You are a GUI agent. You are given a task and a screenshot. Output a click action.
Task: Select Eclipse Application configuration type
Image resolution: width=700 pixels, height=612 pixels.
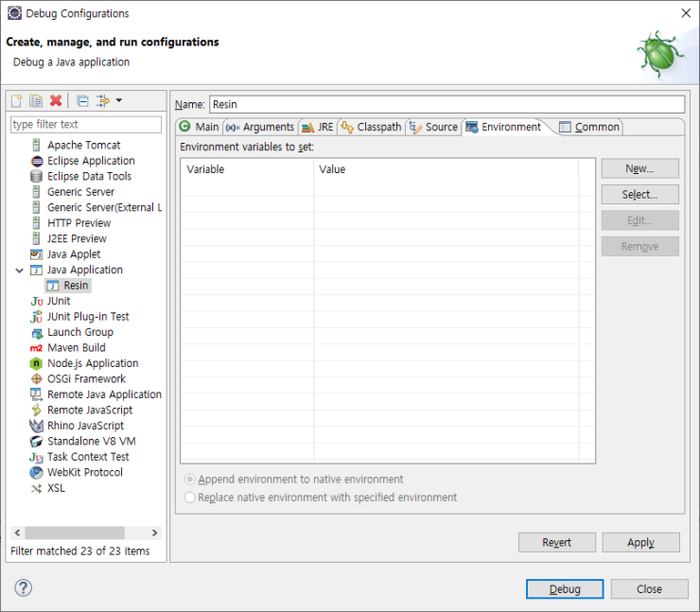point(90,161)
